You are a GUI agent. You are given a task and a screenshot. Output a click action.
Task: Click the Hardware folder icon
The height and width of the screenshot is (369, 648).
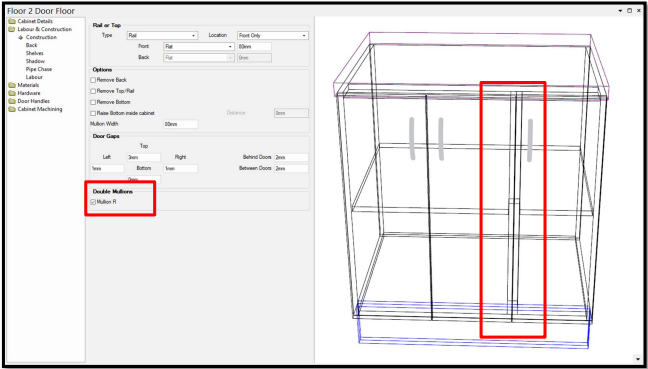point(12,93)
